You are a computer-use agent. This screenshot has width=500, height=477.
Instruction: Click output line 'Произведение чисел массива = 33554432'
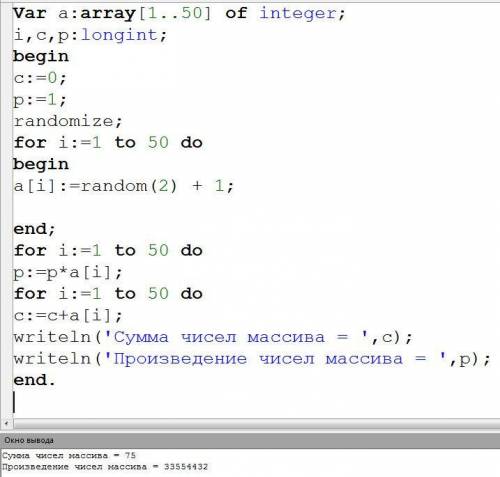point(105,467)
